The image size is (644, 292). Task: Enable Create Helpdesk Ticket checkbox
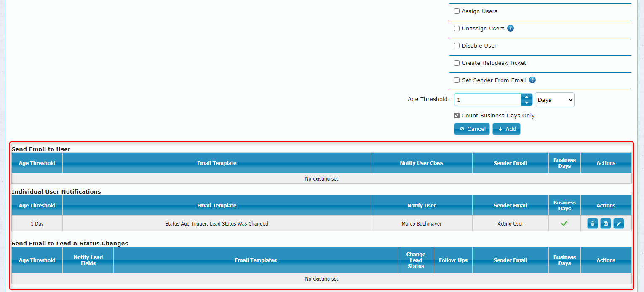[x=457, y=63]
